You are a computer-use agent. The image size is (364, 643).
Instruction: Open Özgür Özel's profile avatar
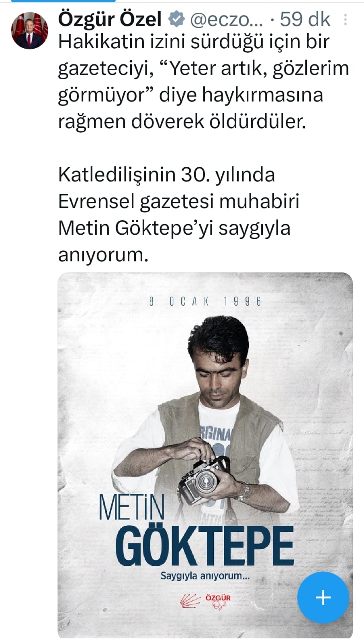[30, 31]
